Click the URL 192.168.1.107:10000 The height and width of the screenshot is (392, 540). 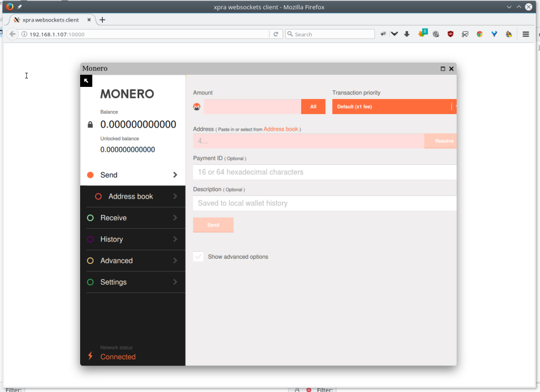point(57,34)
